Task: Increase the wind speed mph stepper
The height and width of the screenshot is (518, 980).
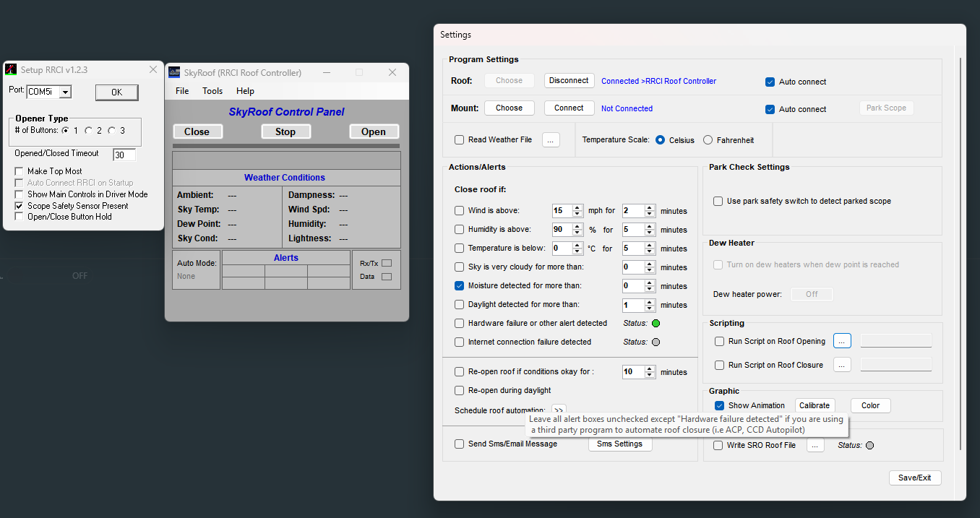Action: (x=577, y=208)
